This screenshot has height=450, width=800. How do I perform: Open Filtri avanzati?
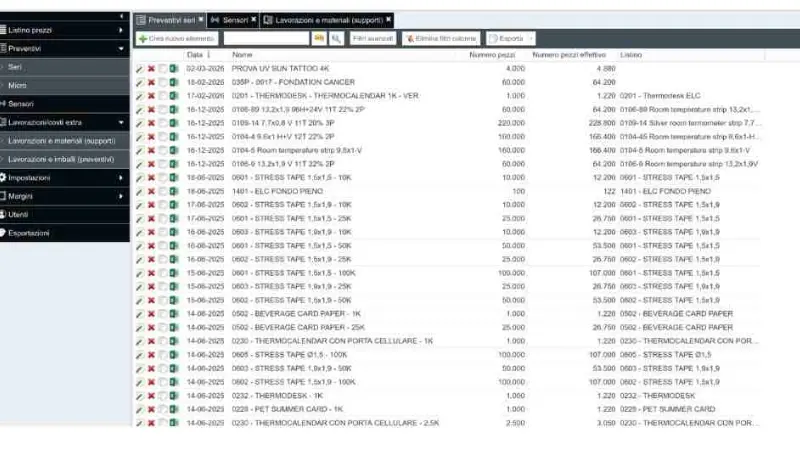point(372,38)
